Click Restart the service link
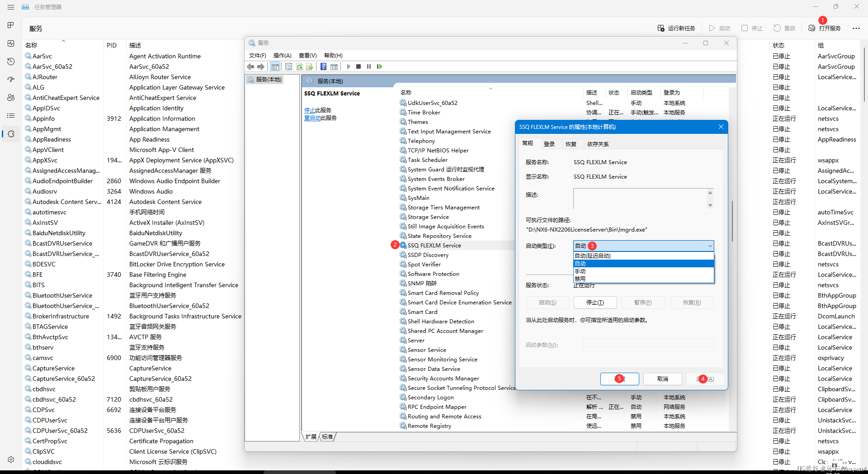The image size is (868, 474). [x=312, y=118]
